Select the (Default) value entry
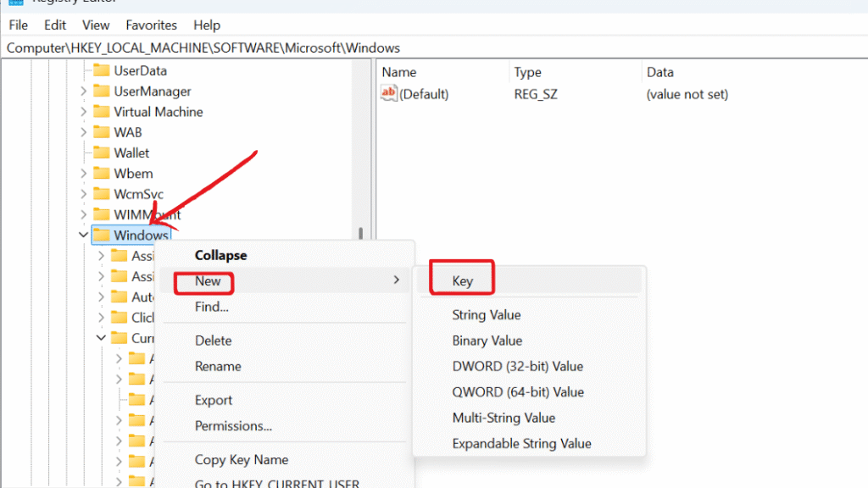This screenshot has height=488, width=868. pyautogui.click(x=424, y=94)
